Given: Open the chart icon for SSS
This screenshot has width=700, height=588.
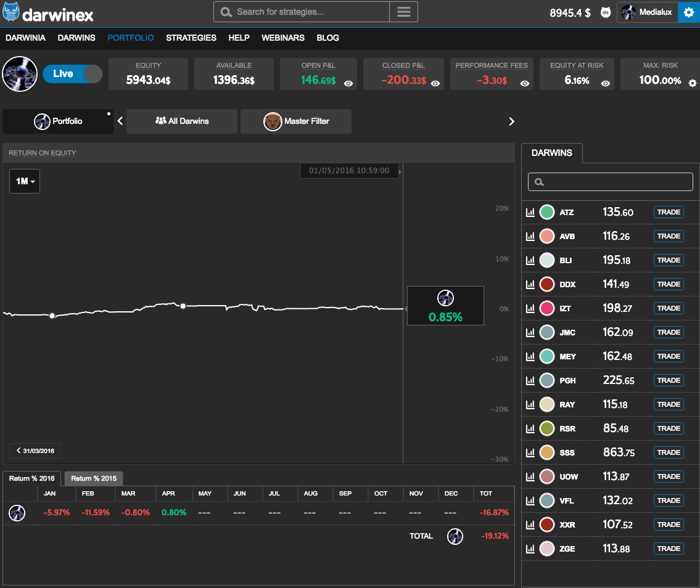Looking at the screenshot, I should [530, 452].
